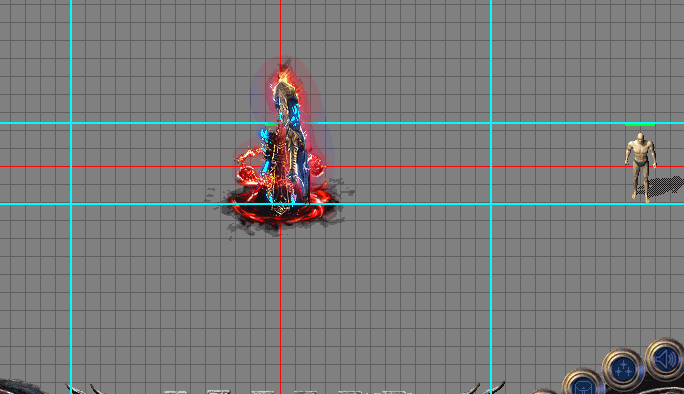
Task: Click the partially hidden round button at bottom
Action: click(544, 391)
